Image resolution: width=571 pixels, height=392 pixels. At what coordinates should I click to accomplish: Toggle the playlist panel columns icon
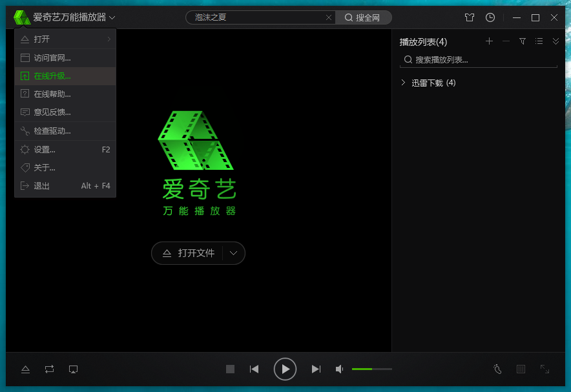point(521,369)
